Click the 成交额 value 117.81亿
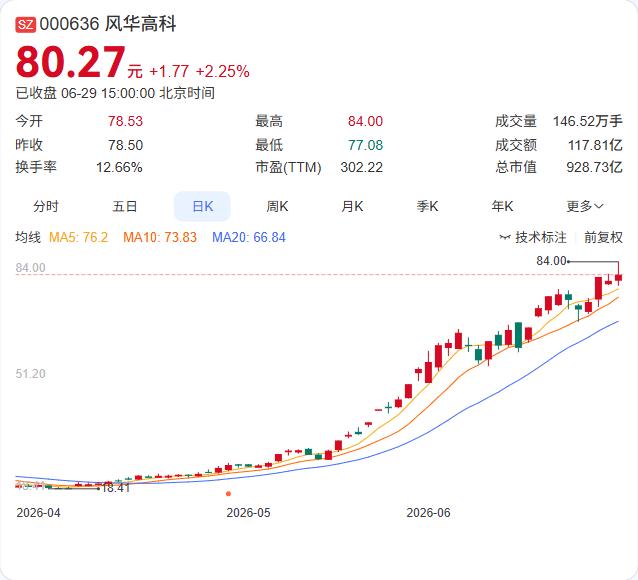This screenshot has width=638, height=580. pos(595,145)
